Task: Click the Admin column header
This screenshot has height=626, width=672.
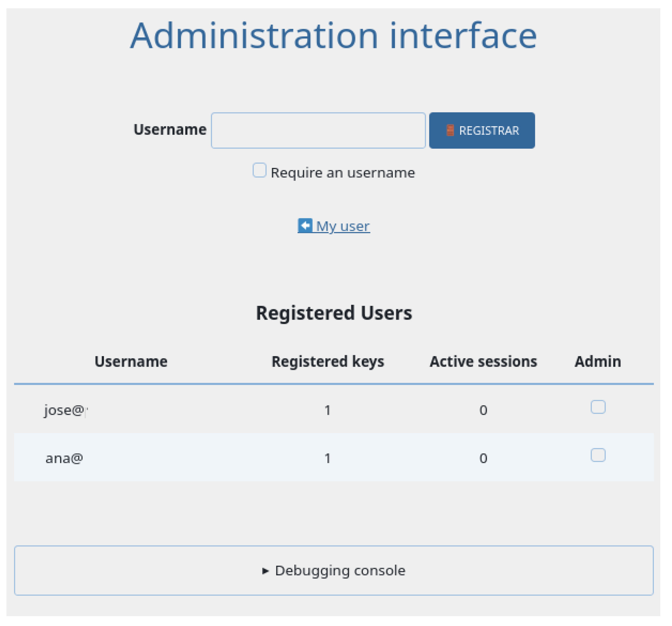Action: coord(598,361)
